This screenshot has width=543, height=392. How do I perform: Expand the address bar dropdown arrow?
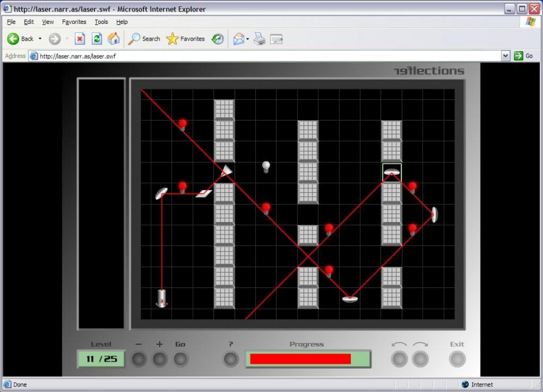coord(505,56)
